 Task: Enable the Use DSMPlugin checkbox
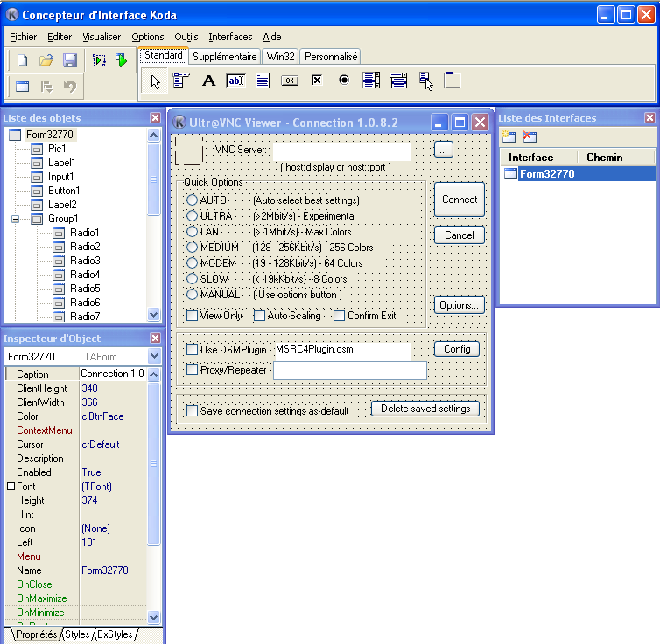[x=192, y=349]
